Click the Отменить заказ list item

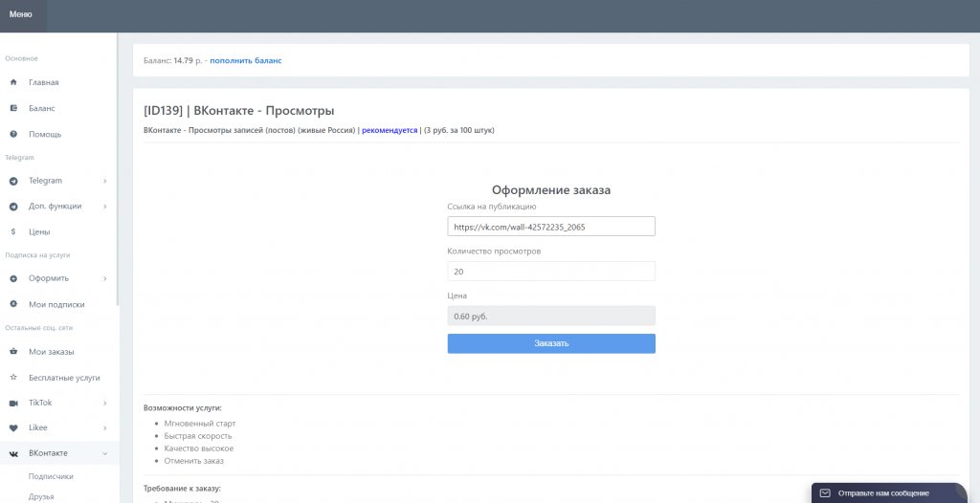pyautogui.click(x=193, y=461)
